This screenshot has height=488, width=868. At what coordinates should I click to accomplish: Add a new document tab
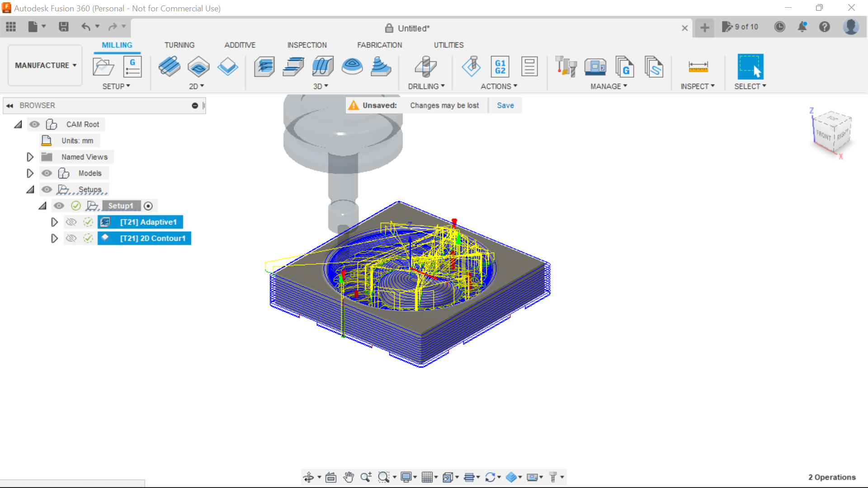pos(704,28)
